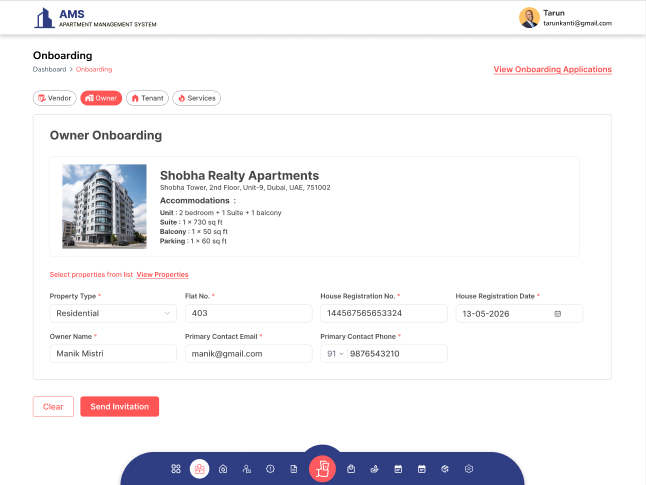Open the document page icon in bottom bar
Image resolution: width=646 pixels, height=485 pixels.
point(294,469)
